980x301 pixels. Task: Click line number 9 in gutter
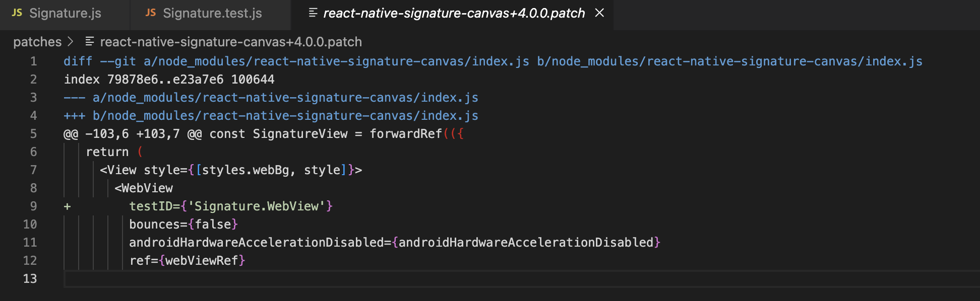pos(33,206)
